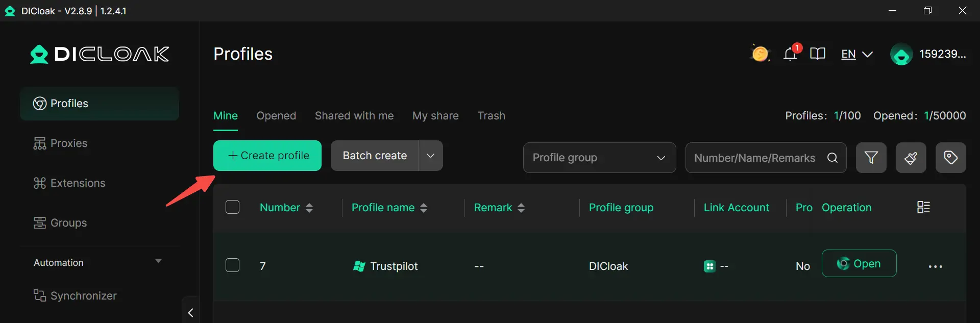This screenshot has height=323, width=980.
Task: Check the Trustpilot profile row checkbox
Action: point(232,265)
